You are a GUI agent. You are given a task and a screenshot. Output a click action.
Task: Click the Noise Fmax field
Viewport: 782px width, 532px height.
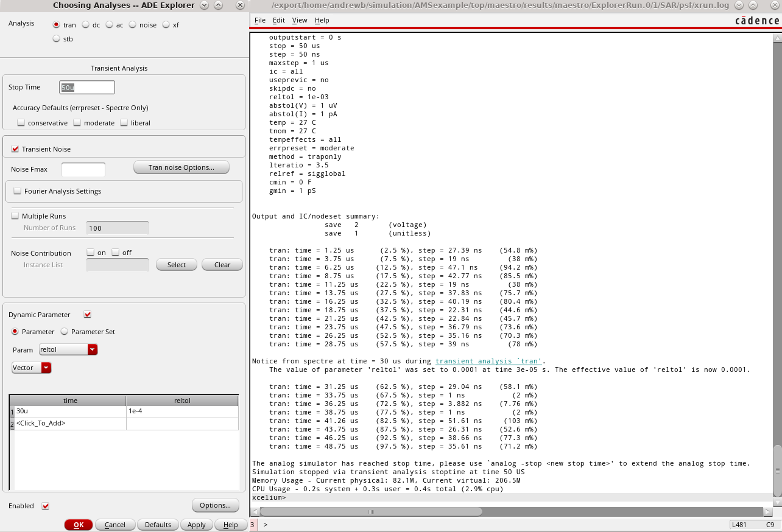83,169
